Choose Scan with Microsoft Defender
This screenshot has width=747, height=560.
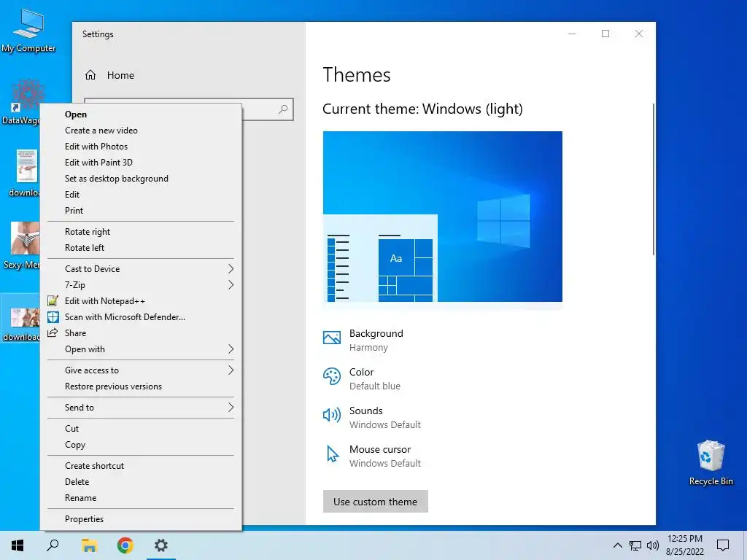click(141, 317)
